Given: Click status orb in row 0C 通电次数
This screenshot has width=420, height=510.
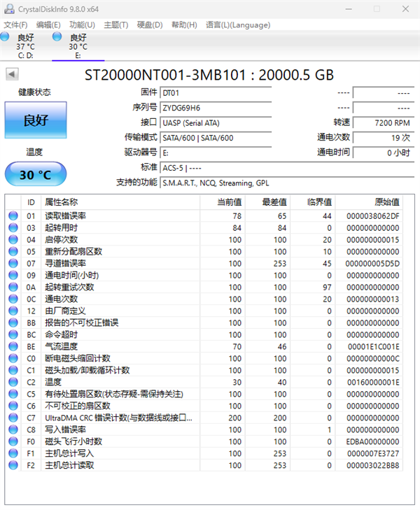Looking at the screenshot, I should click(x=13, y=299).
